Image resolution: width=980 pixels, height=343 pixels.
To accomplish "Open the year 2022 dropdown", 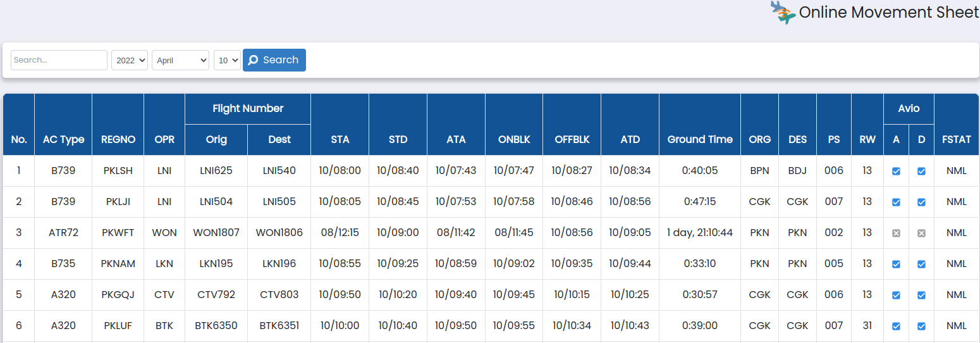I will point(130,60).
